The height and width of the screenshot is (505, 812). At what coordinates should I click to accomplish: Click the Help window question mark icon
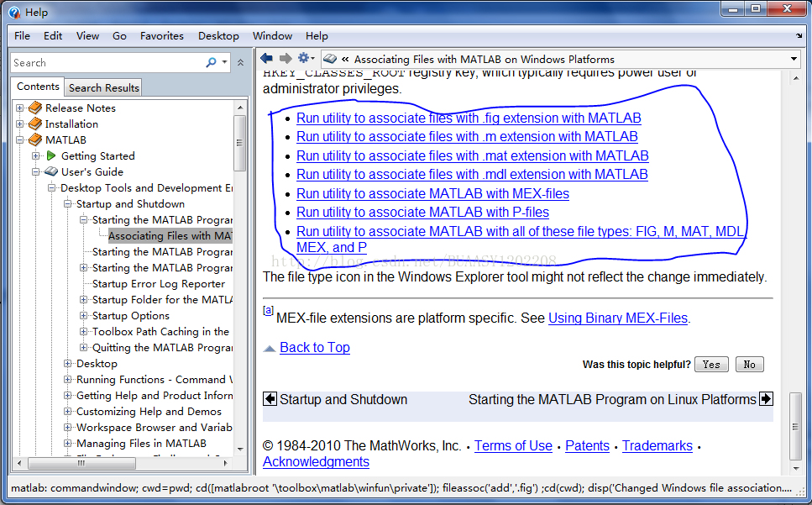tap(14, 13)
